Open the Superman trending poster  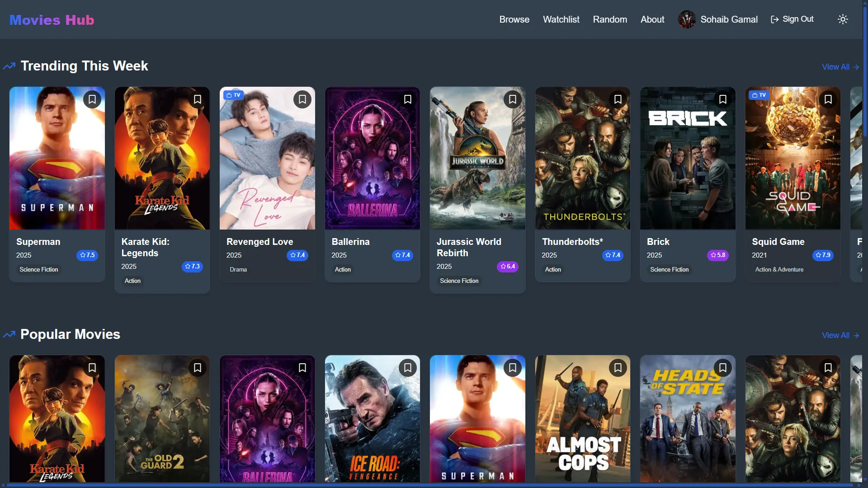(x=57, y=158)
